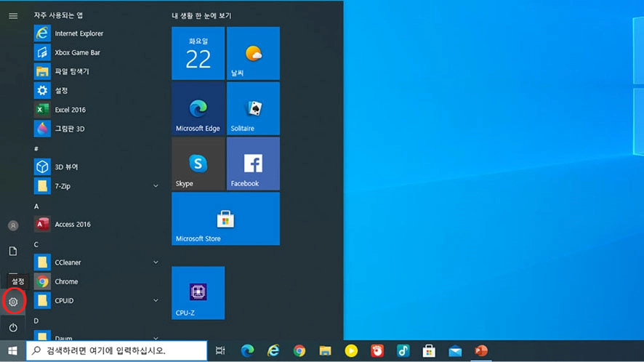Click the 'D' letter group header

point(36,321)
